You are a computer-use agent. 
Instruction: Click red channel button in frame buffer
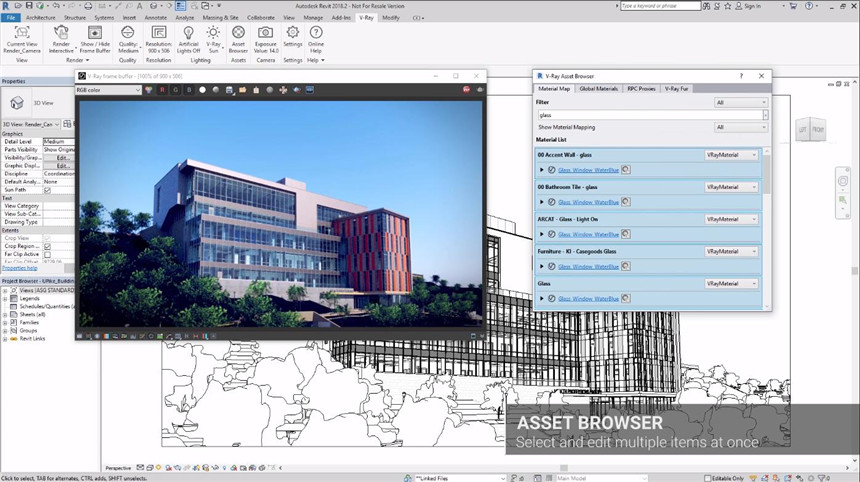(x=163, y=90)
